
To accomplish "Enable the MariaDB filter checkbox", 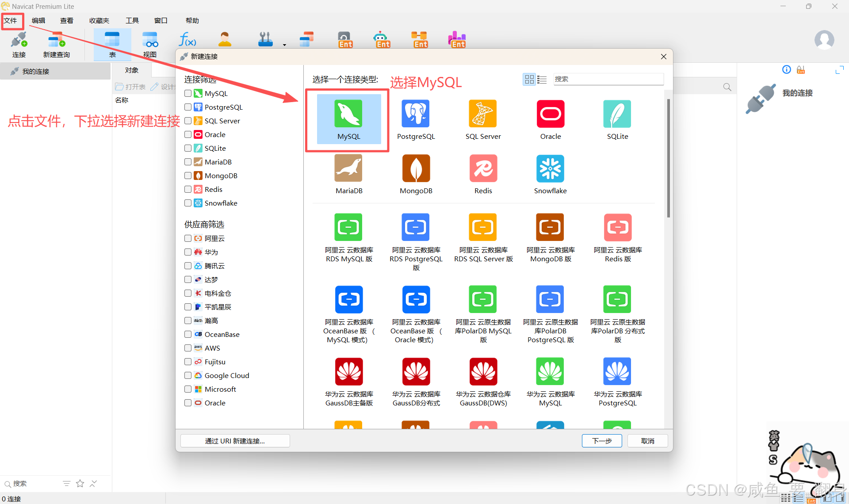I will (188, 162).
